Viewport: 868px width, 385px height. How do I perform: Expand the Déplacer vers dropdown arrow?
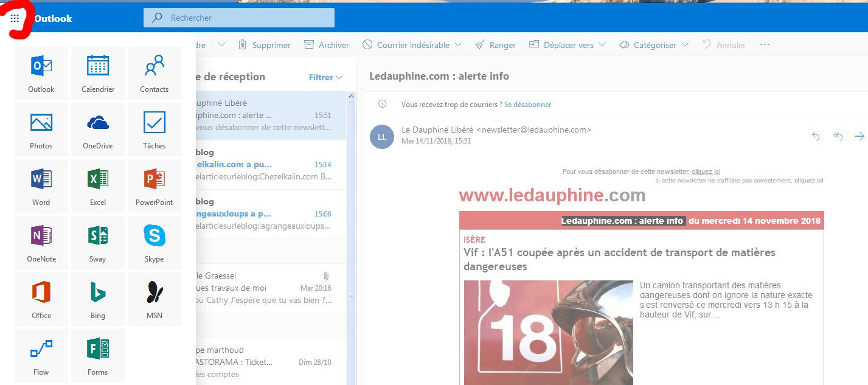[602, 45]
